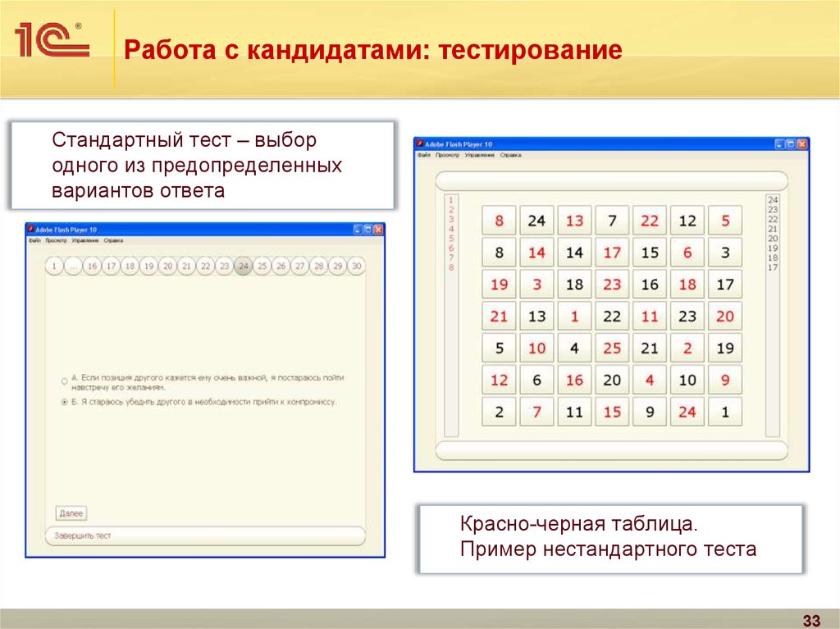
Task: Click the red 25 tile in the table
Action: coord(612,349)
